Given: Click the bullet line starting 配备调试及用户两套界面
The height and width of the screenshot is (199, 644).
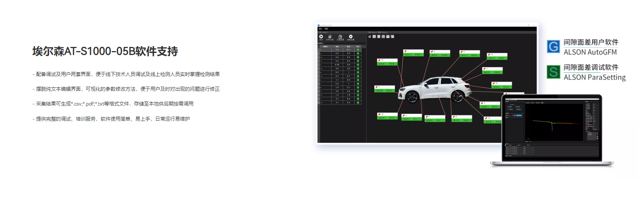Looking at the screenshot, I should pyautogui.click(x=126, y=74).
